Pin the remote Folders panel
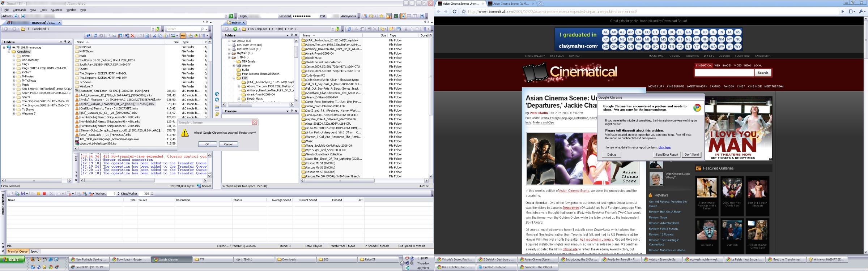The image size is (868, 271). (65, 42)
